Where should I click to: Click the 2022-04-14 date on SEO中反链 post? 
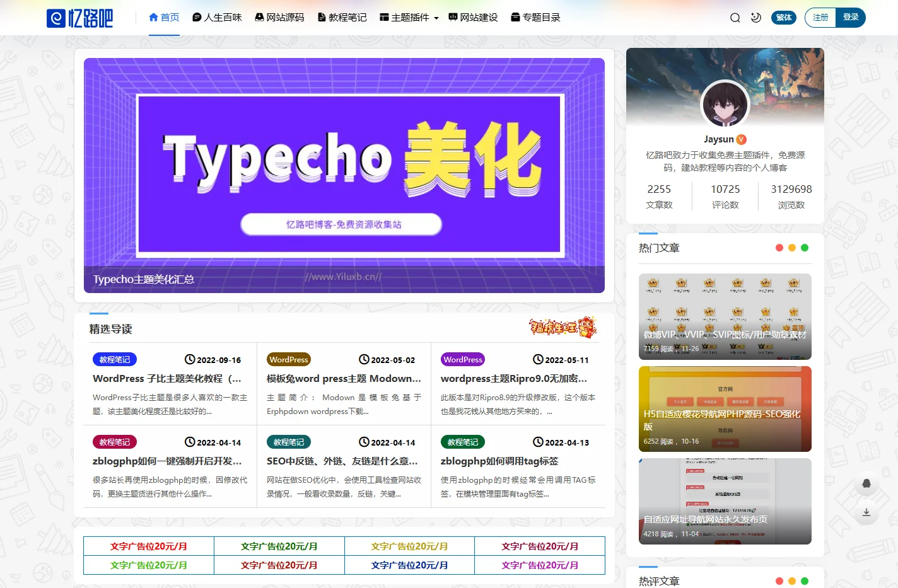point(393,442)
